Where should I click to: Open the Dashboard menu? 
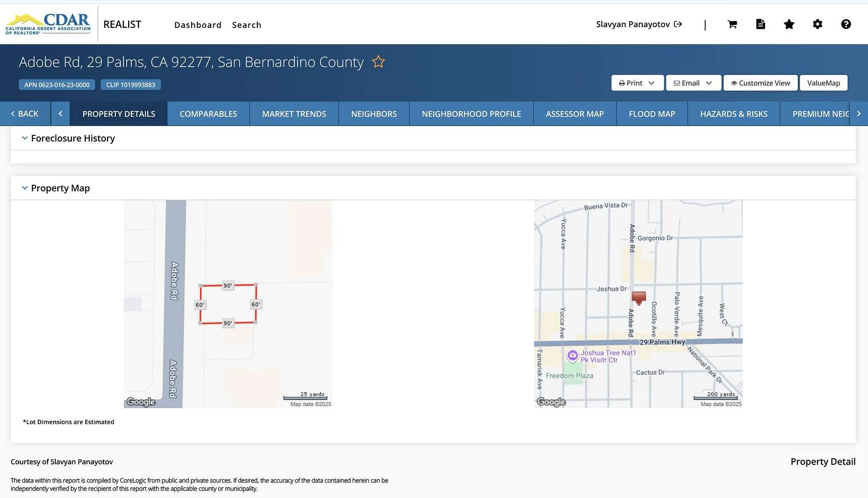[198, 24]
